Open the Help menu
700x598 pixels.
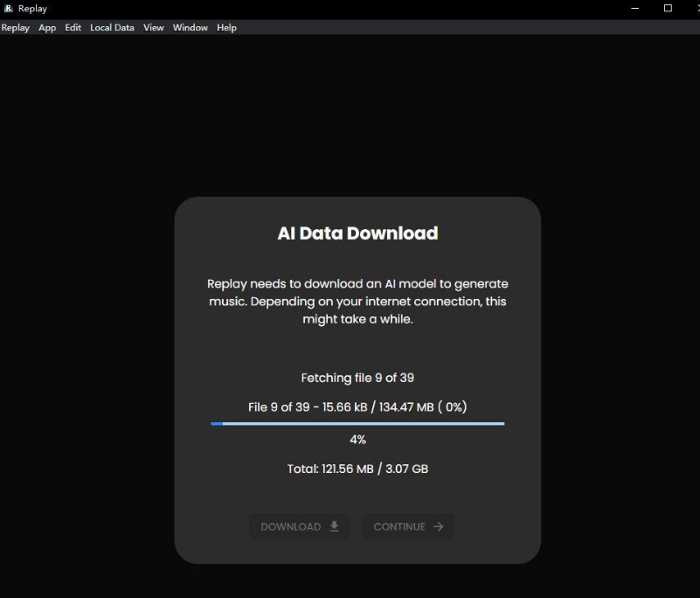pos(226,28)
